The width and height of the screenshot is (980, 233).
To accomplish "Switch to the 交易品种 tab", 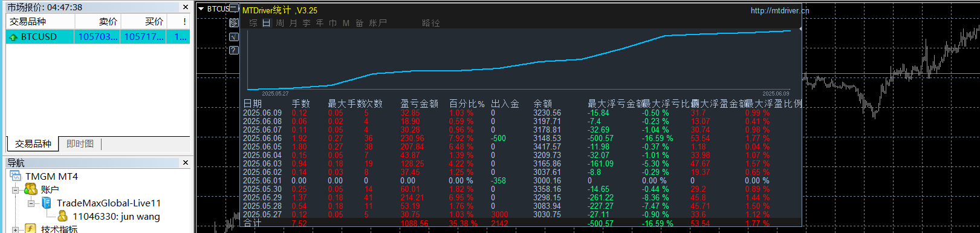I will (33, 143).
